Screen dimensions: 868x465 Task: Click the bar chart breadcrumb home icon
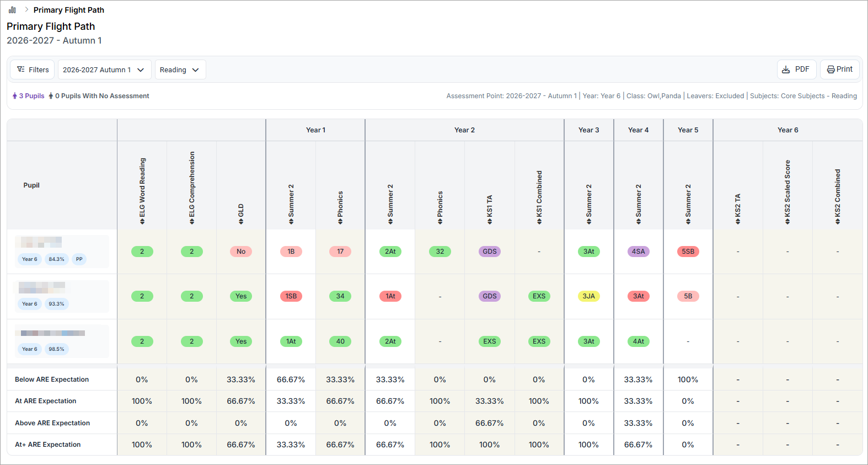point(12,10)
